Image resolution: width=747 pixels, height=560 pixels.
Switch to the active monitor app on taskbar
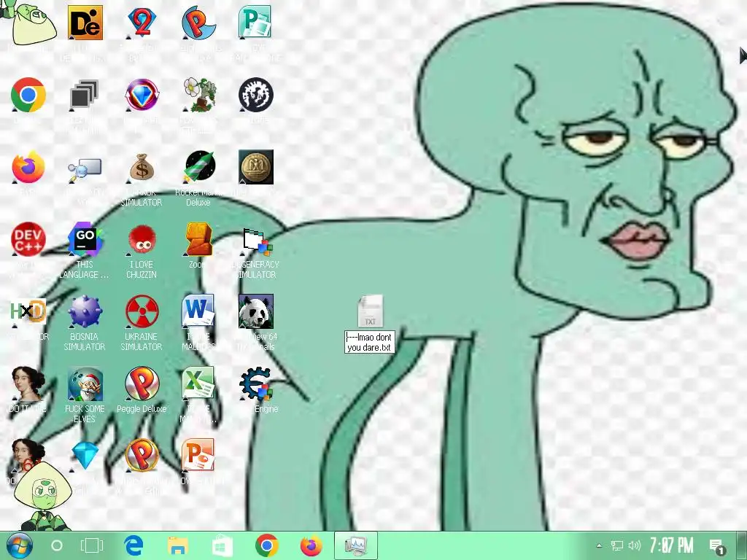pos(356,545)
